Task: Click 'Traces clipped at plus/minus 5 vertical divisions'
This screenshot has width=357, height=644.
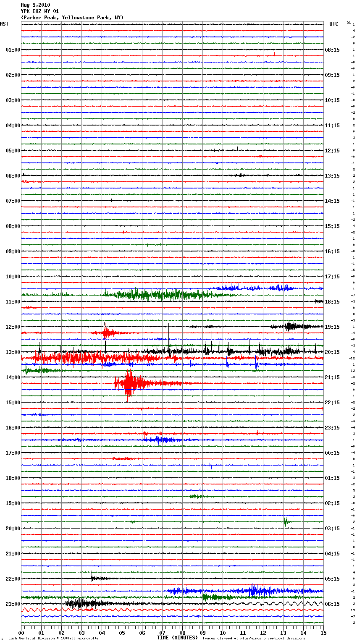Action: click(254, 639)
